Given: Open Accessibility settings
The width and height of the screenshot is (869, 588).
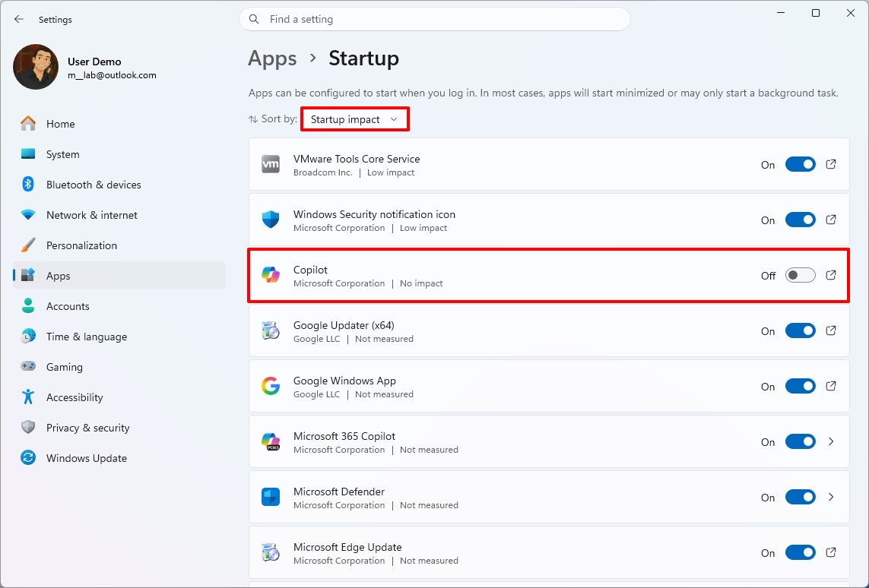Looking at the screenshot, I should (119, 397).
